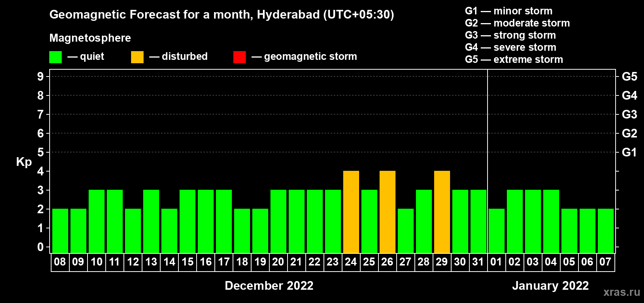Click the Kp axis label
The height and width of the screenshot is (303, 644).
(24, 162)
